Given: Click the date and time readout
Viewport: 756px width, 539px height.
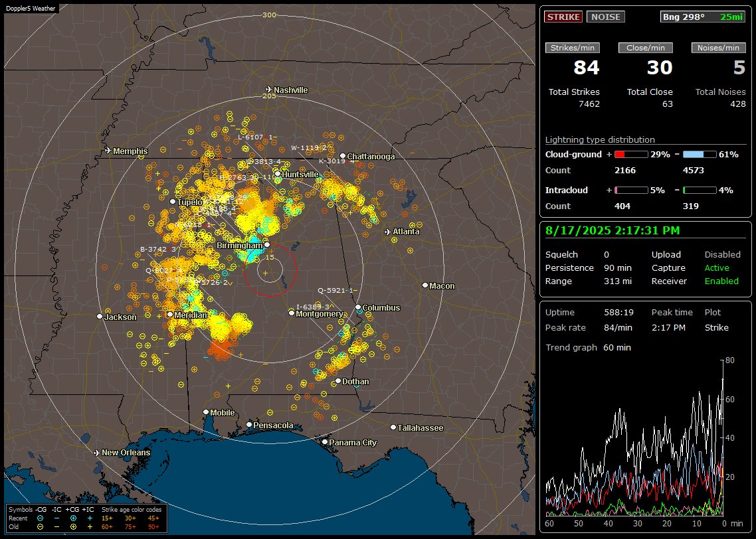Looking at the screenshot, I should pyautogui.click(x=613, y=230).
